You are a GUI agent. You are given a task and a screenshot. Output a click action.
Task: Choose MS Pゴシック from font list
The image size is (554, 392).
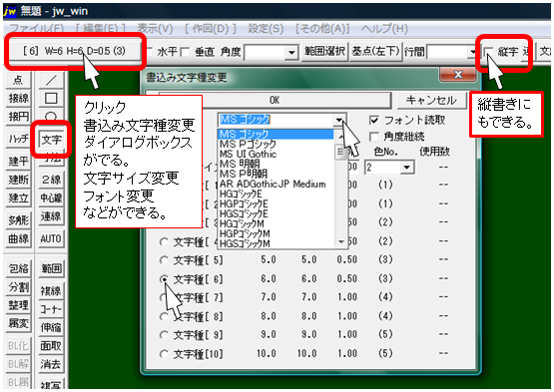click(x=248, y=144)
